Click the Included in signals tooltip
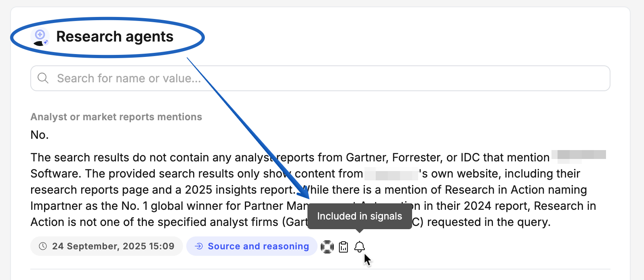Image resolution: width=644 pixels, height=280 pixels. pos(360,216)
